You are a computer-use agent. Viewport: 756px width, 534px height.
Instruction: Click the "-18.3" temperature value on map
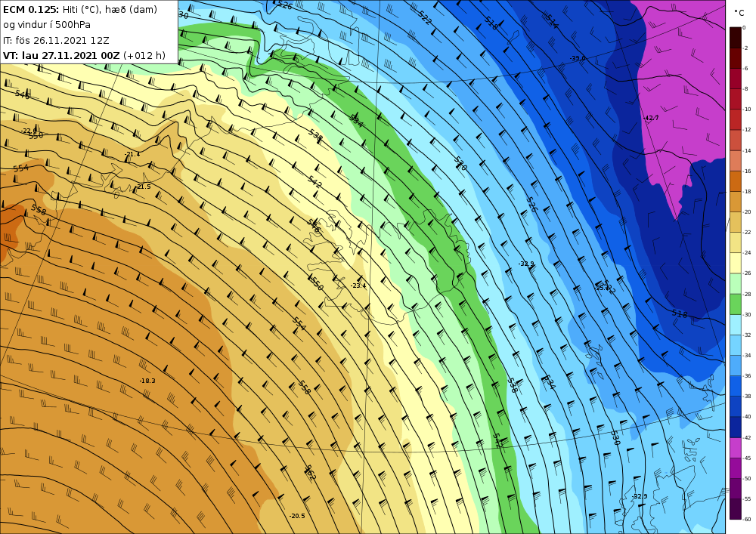coord(147,381)
